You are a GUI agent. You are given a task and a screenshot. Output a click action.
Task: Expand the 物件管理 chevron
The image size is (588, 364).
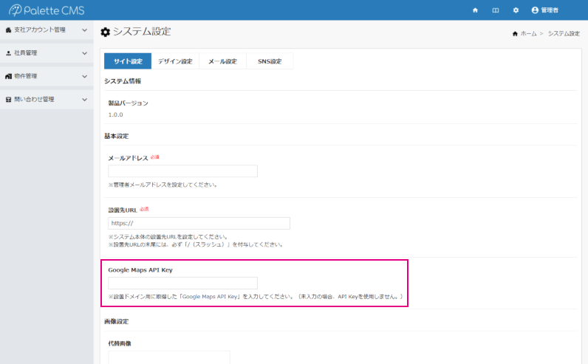(85, 76)
